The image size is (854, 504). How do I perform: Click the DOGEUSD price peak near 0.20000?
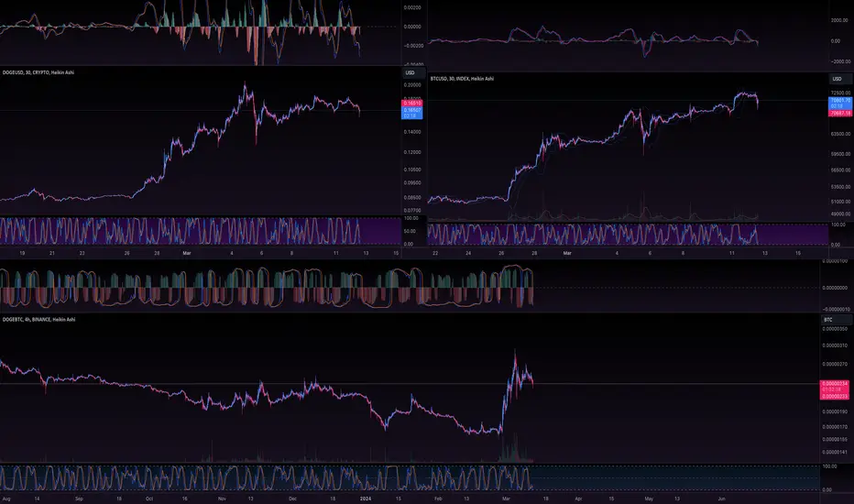pyautogui.click(x=245, y=84)
